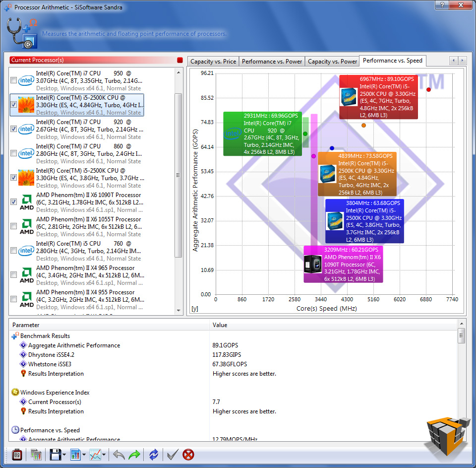Open the save icon's dropdown arrow

point(64,455)
